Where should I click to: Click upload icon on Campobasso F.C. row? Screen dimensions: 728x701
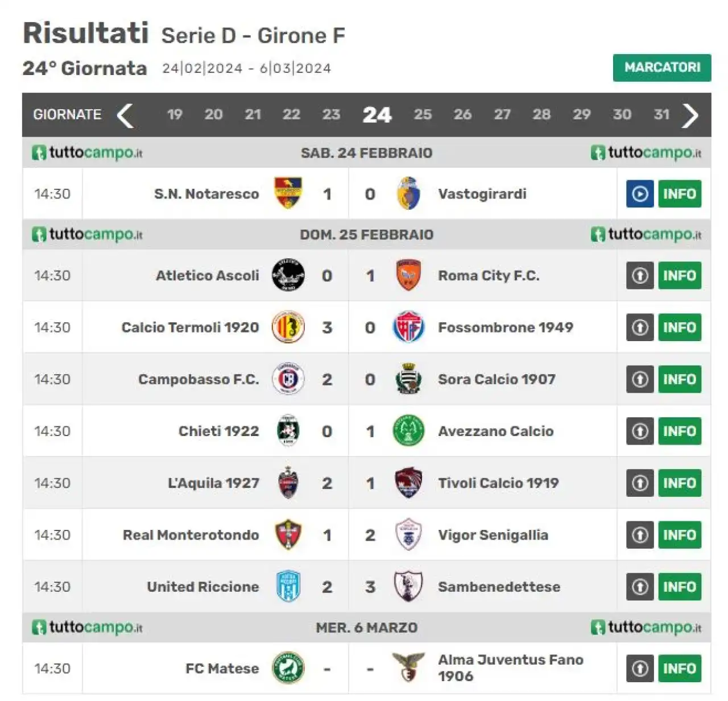640,379
